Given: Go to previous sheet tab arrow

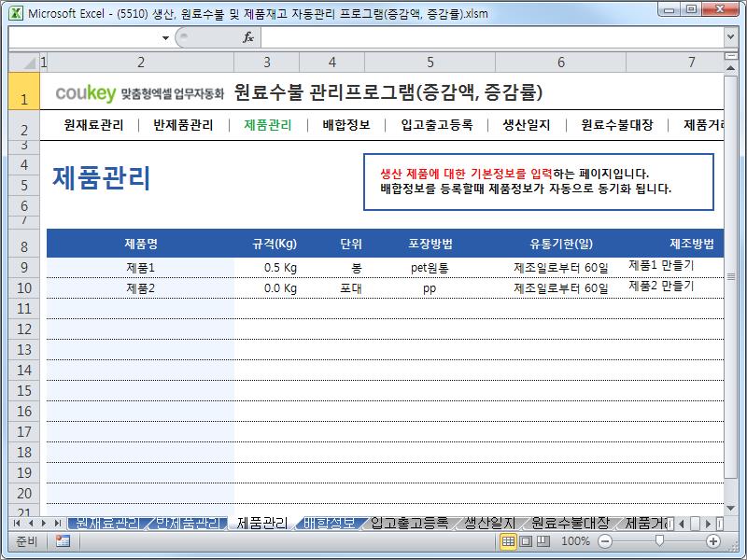Looking at the screenshot, I should point(31,523).
